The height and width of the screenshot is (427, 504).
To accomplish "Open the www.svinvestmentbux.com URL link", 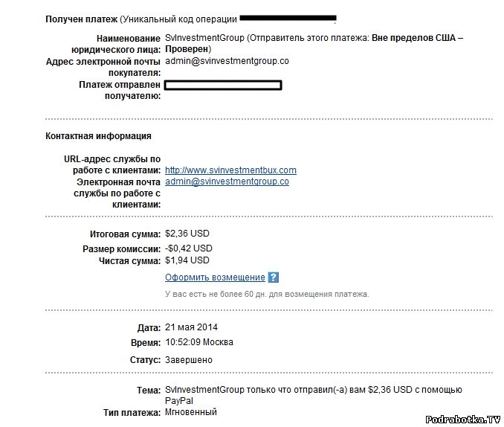I will [x=230, y=170].
